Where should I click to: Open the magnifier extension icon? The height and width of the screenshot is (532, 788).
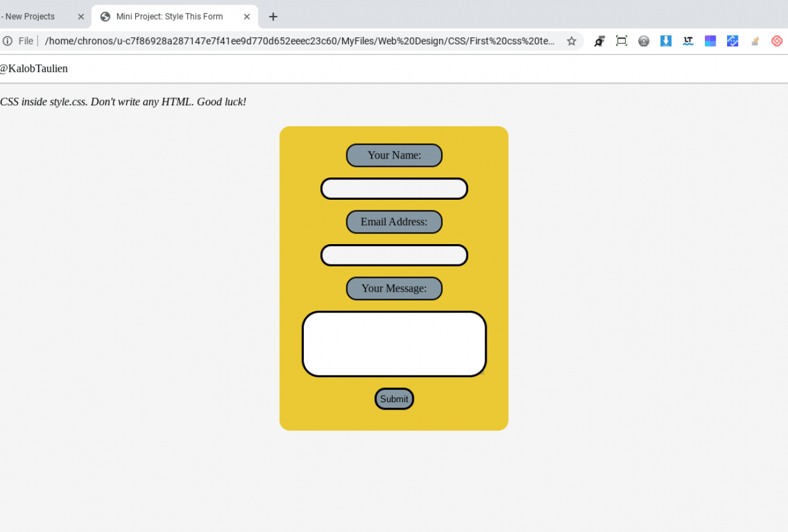click(x=599, y=41)
